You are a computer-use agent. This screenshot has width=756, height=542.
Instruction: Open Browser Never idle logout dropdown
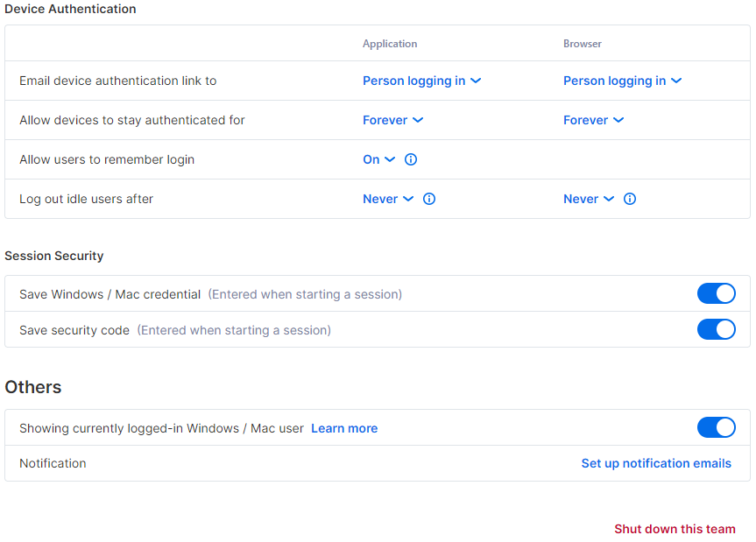click(x=589, y=199)
